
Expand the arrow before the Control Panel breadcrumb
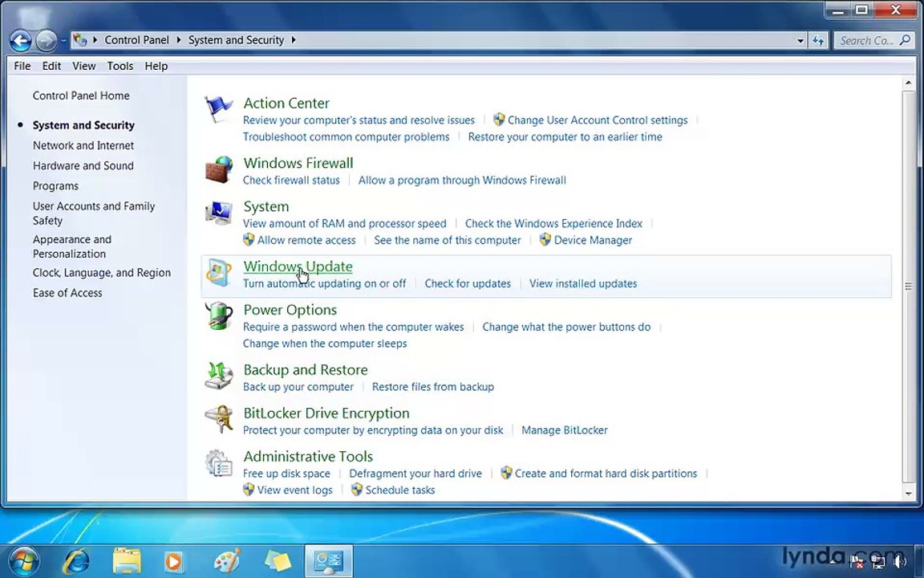95,40
